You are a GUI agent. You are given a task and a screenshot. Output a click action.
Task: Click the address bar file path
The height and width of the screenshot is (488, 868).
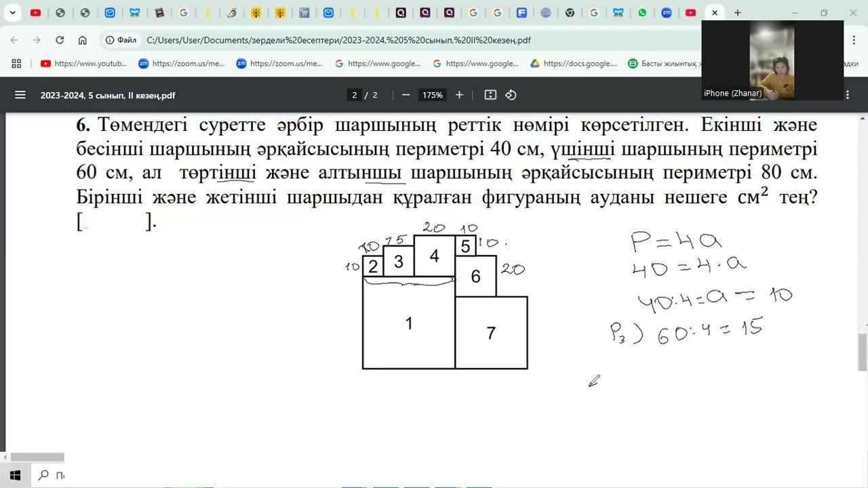click(338, 40)
